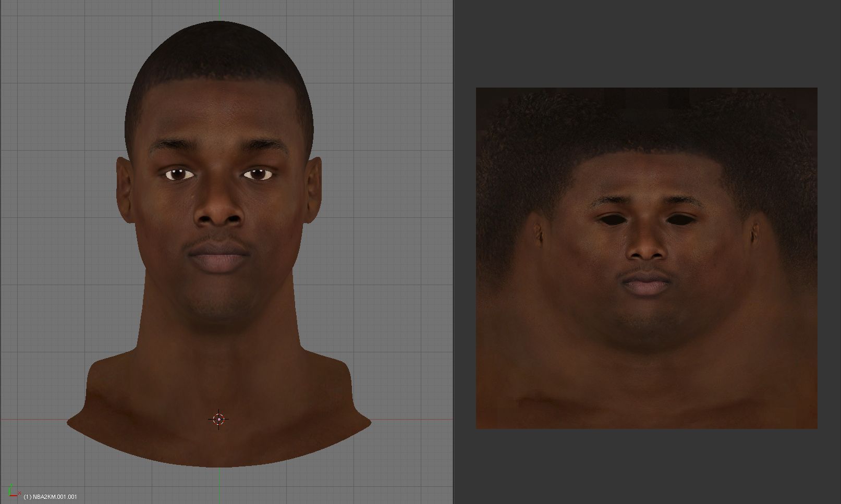The image size is (841, 504).
Task: Click the NBA2KM.001.001 object name label
Action: (51, 497)
